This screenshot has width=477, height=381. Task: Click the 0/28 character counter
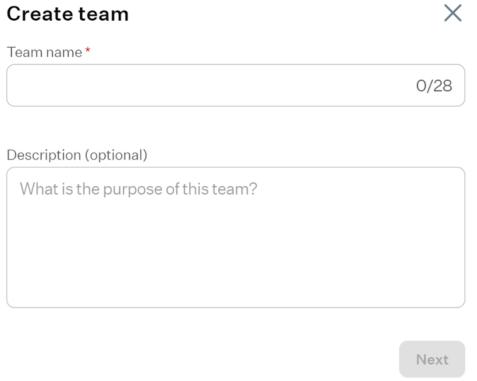coord(434,86)
